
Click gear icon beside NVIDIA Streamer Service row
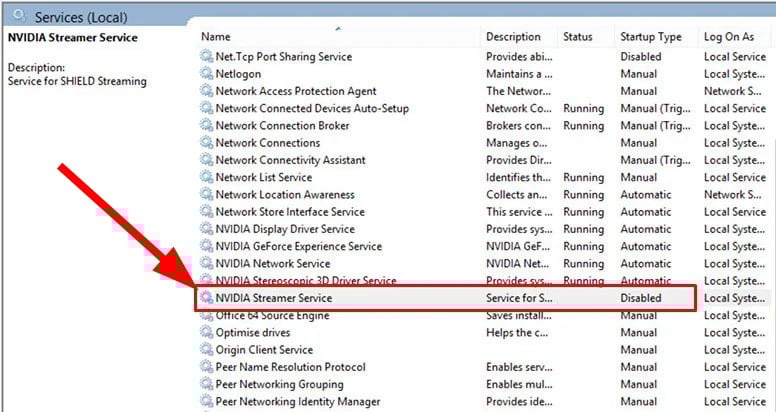point(206,298)
